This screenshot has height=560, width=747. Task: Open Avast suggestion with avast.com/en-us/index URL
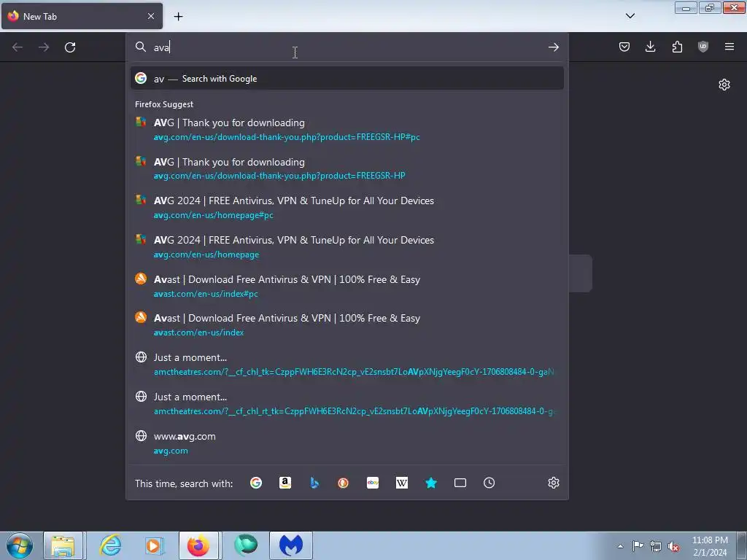tap(347, 325)
